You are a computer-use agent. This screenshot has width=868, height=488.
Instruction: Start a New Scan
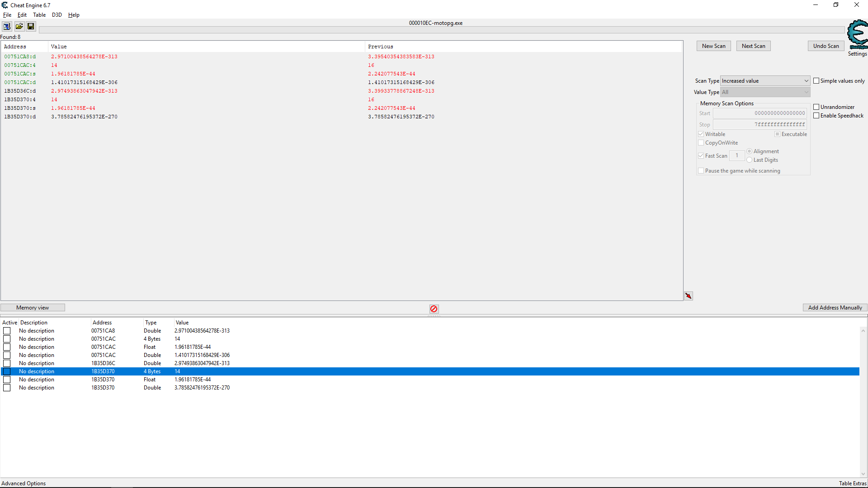(713, 46)
